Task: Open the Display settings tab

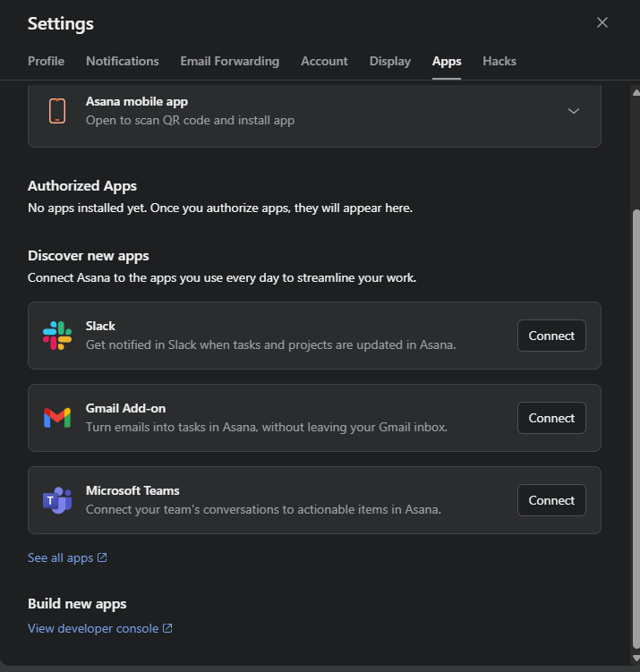Action: (x=390, y=61)
